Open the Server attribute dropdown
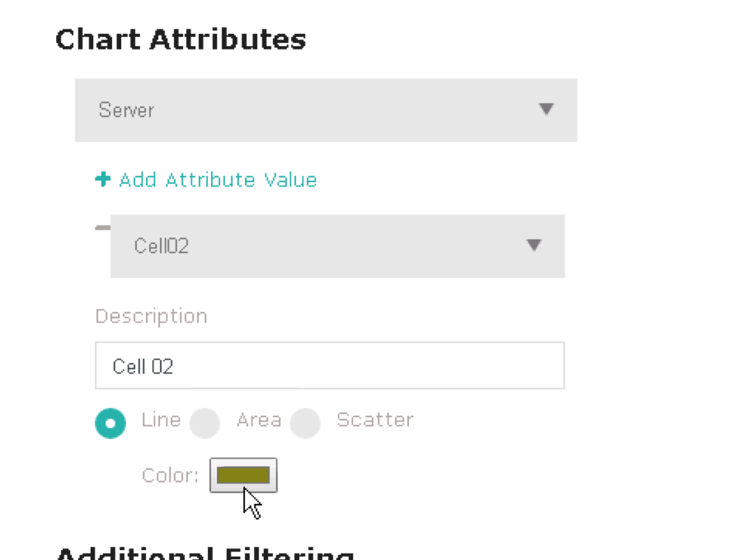Image resolution: width=738 pixels, height=560 pixels. click(327, 111)
